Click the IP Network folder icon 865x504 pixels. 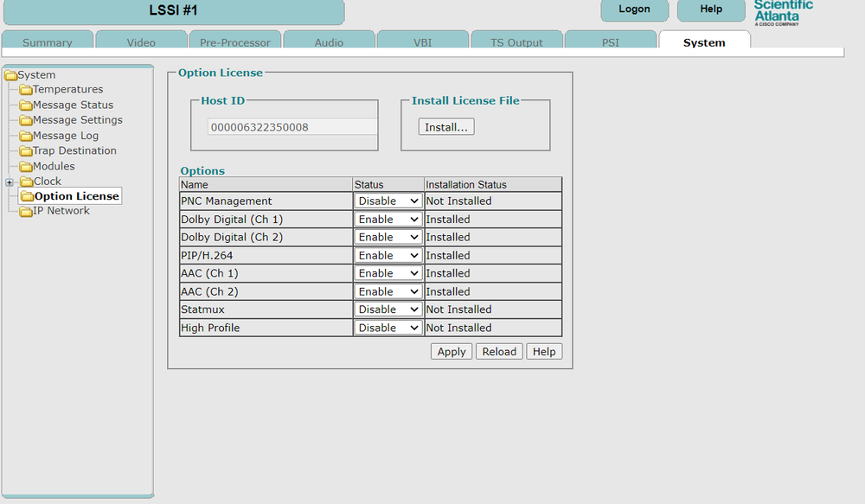click(x=26, y=211)
